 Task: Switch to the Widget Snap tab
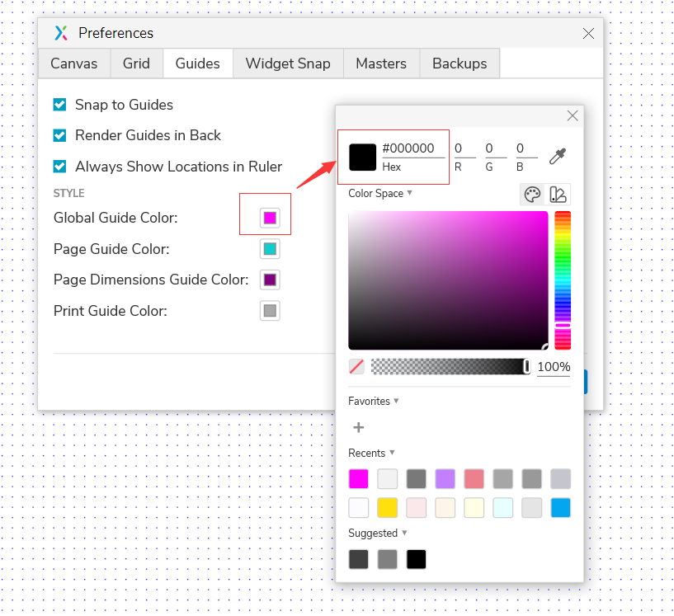click(x=288, y=63)
